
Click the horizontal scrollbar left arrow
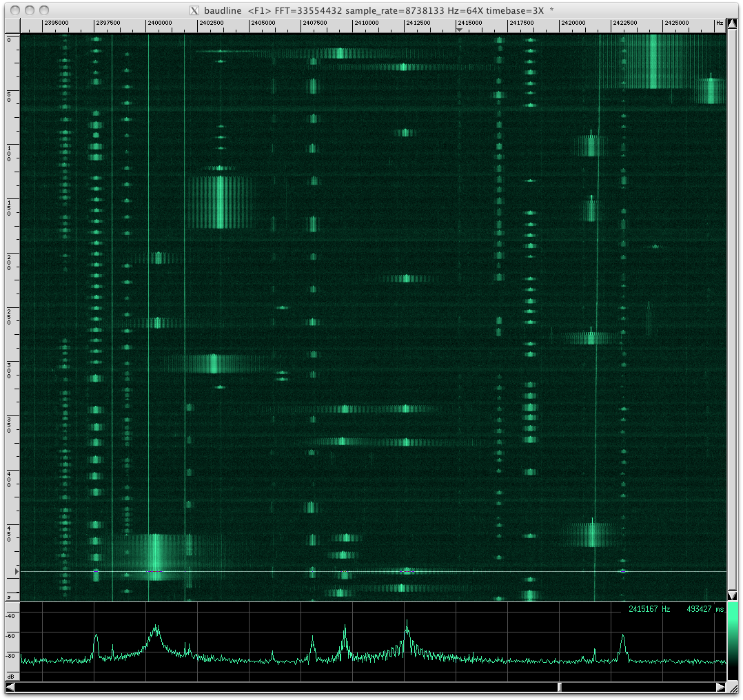coord(10,687)
